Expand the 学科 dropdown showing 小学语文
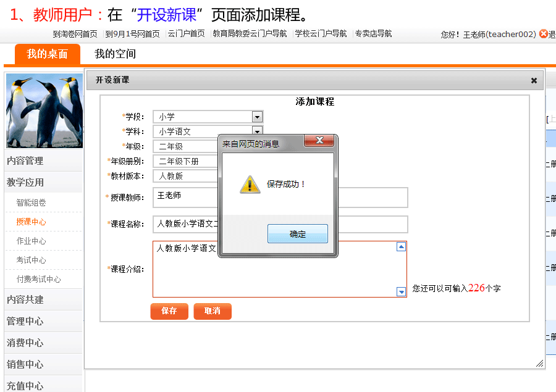The image size is (556, 392). point(257,131)
